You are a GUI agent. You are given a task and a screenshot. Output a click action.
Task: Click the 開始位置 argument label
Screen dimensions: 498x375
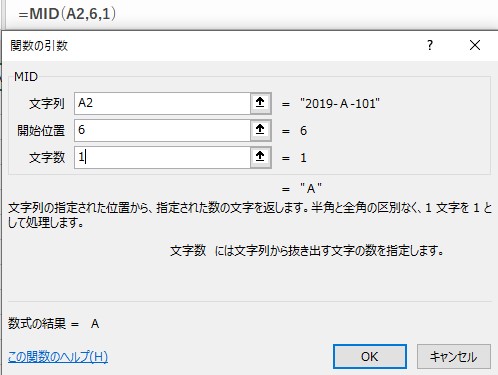point(41,131)
